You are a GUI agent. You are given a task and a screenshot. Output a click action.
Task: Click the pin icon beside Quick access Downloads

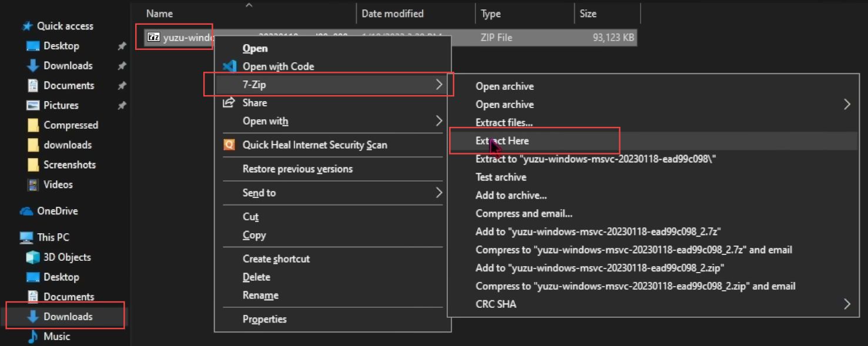click(122, 66)
